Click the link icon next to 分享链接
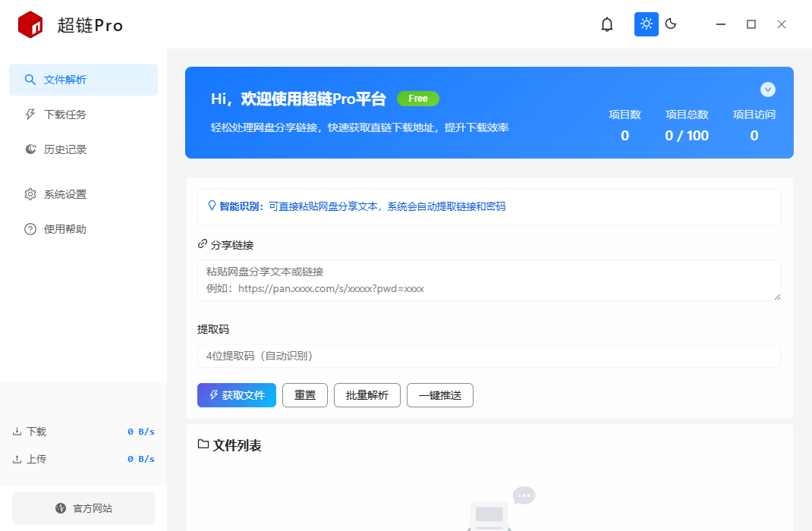This screenshot has width=812, height=531. [201, 244]
